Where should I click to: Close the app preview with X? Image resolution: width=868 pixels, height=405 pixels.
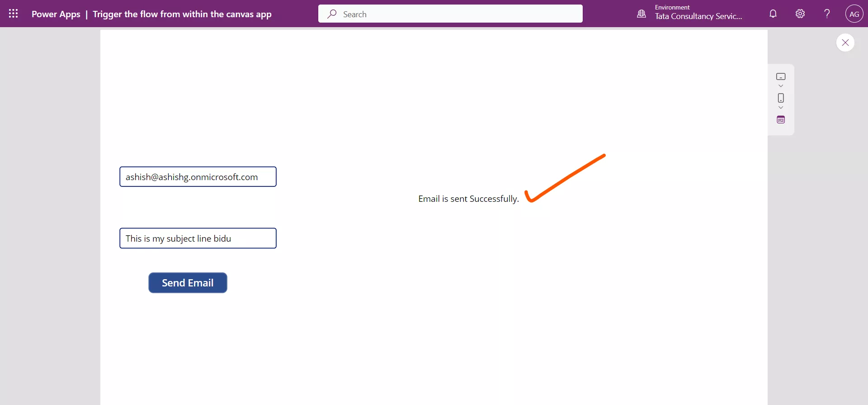tap(845, 43)
